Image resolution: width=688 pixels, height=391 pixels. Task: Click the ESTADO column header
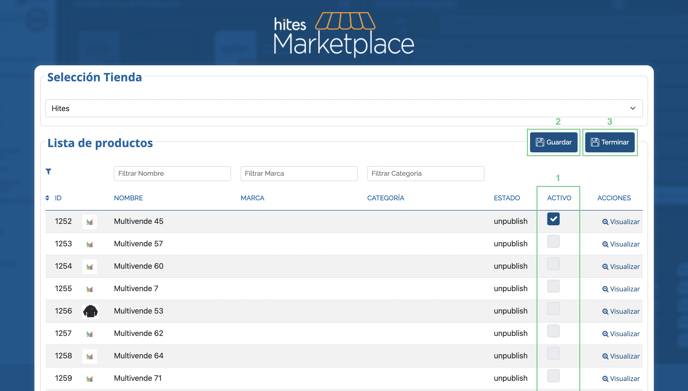(x=507, y=198)
